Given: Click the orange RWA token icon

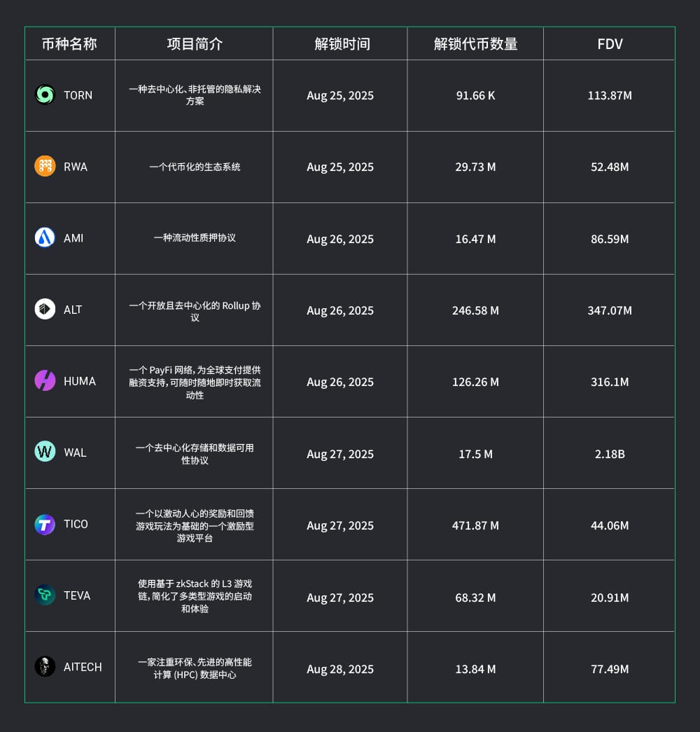Looking at the screenshot, I should click(x=45, y=167).
